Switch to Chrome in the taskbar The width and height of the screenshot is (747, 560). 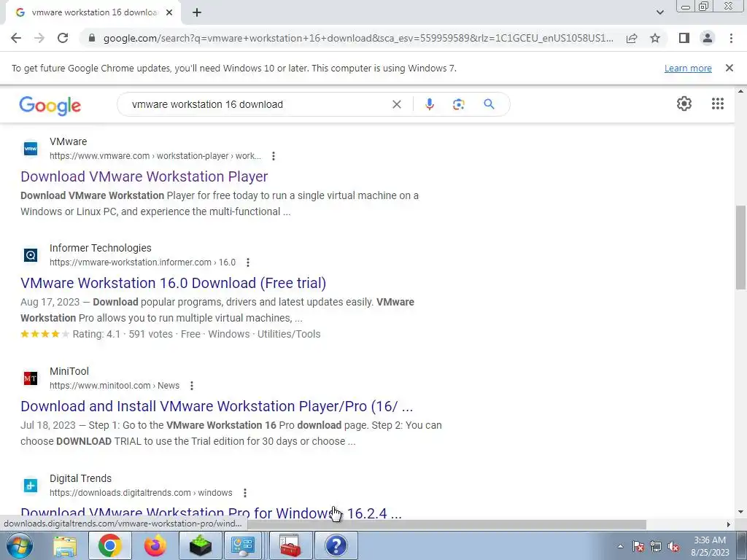[x=109, y=545]
